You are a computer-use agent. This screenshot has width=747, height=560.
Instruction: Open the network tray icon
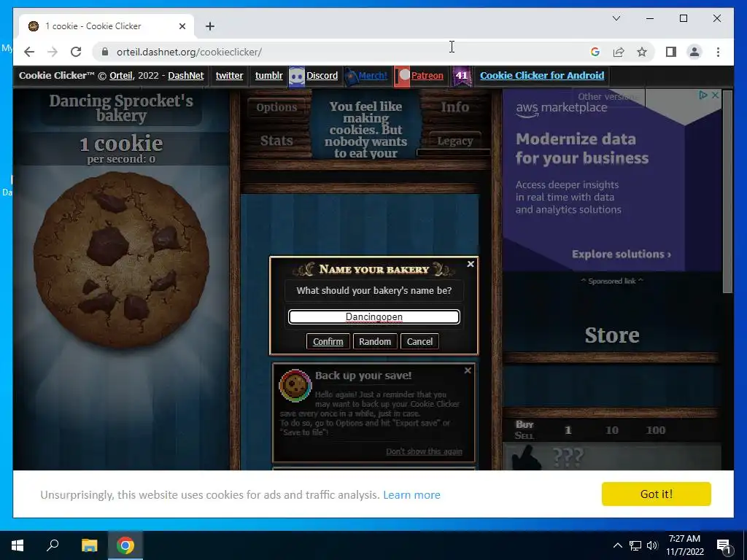[635, 545]
